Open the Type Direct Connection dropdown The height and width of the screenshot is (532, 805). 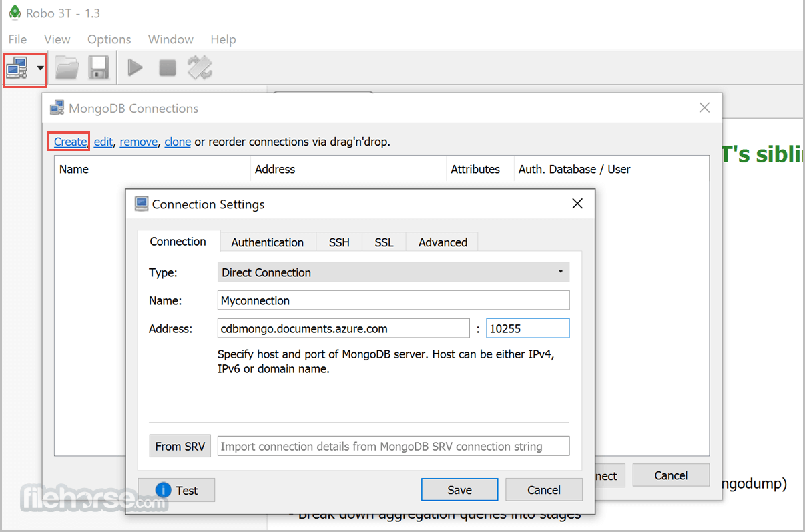[394, 272]
